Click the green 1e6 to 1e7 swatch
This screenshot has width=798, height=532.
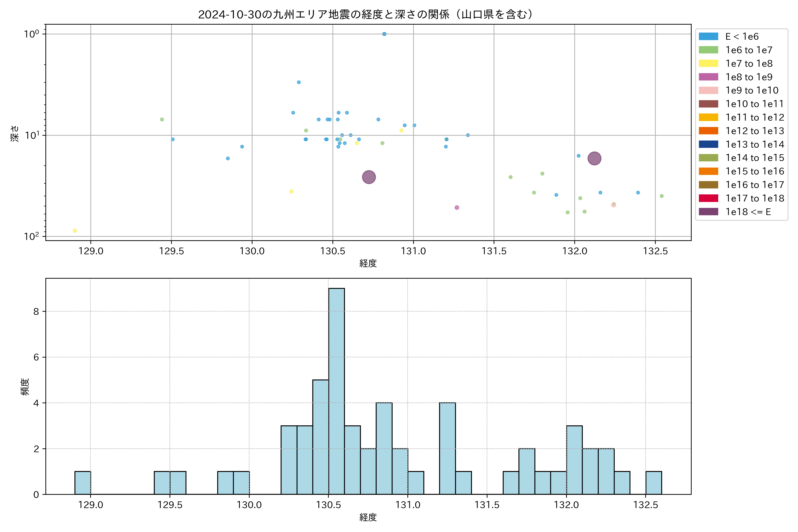(x=708, y=50)
